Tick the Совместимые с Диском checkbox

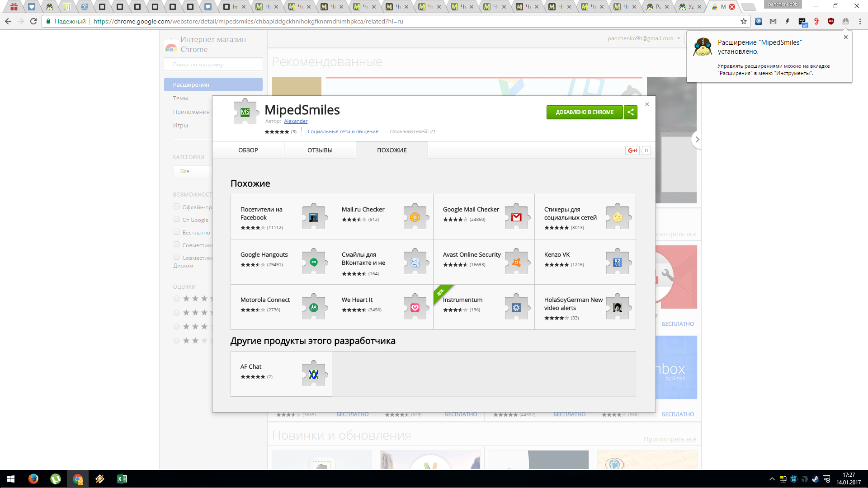click(177, 258)
